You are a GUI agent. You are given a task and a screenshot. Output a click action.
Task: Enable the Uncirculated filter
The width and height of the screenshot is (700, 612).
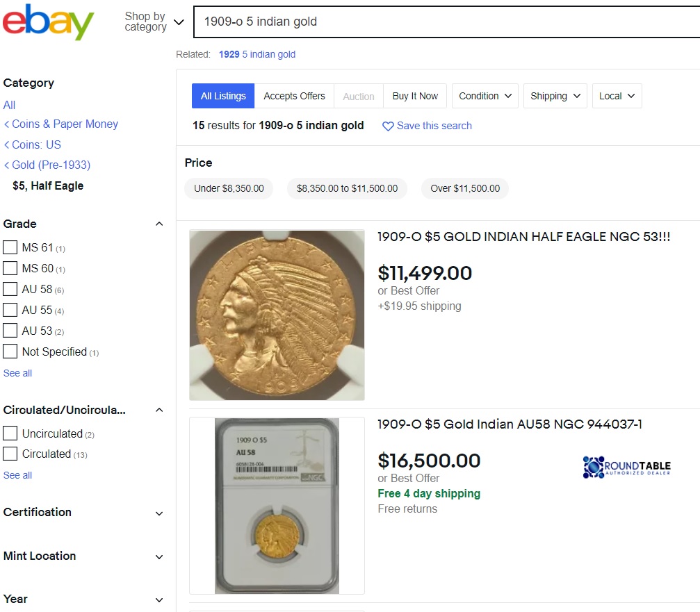click(x=10, y=433)
